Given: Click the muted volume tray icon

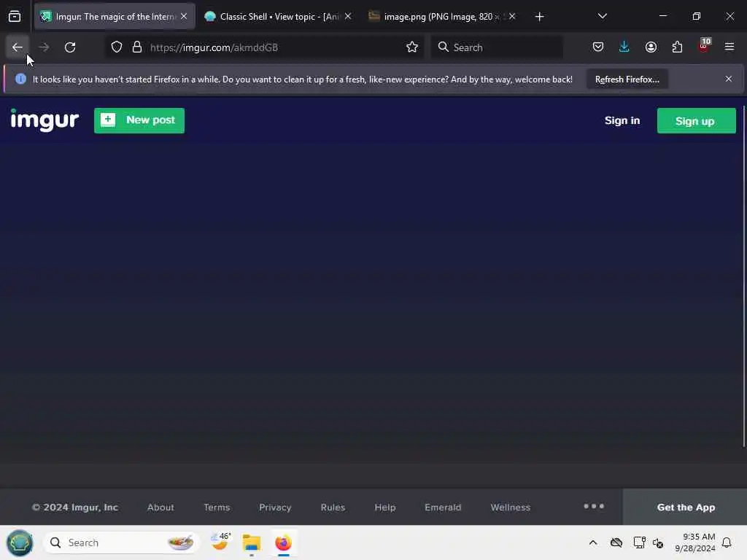Looking at the screenshot, I should point(659,542).
